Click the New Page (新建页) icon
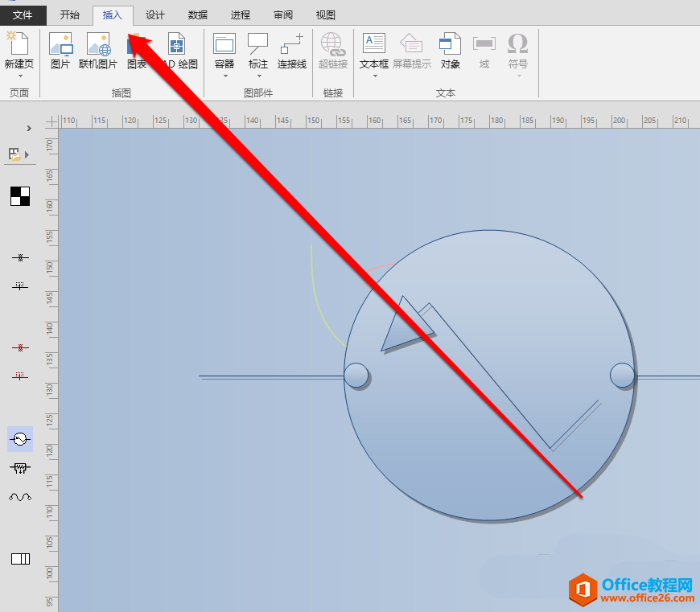700x612 pixels. [19, 50]
